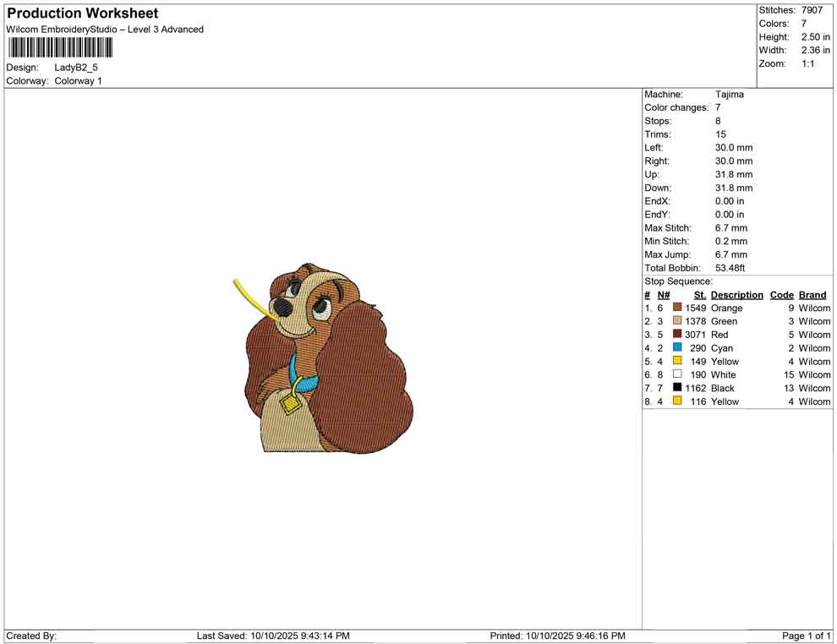Click the barcode under the worksheet title

tap(60, 48)
